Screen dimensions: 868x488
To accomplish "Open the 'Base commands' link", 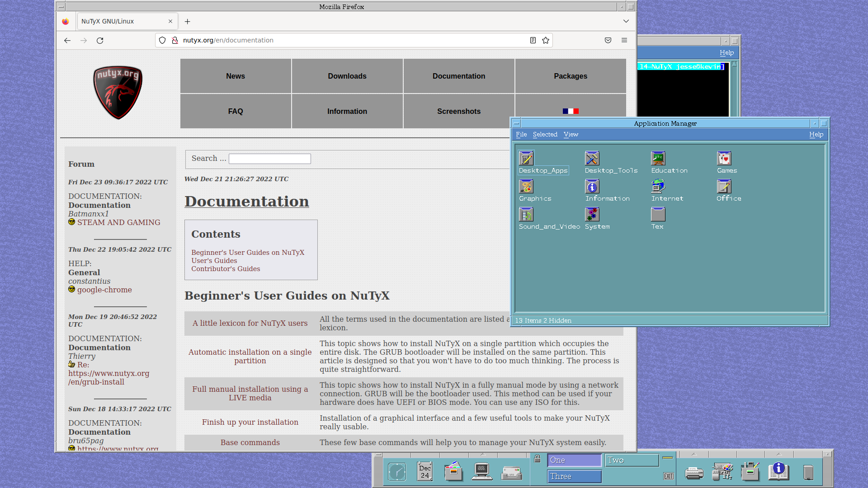I will [250, 442].
